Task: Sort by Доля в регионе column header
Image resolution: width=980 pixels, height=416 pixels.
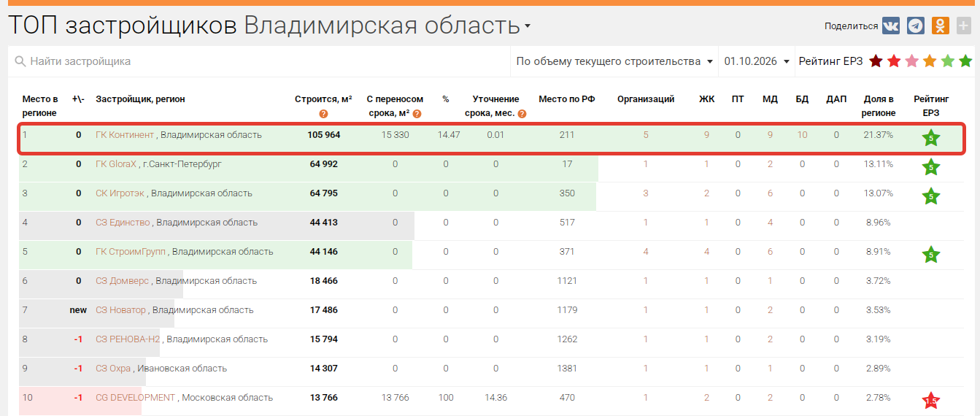Action: point(879,106)
